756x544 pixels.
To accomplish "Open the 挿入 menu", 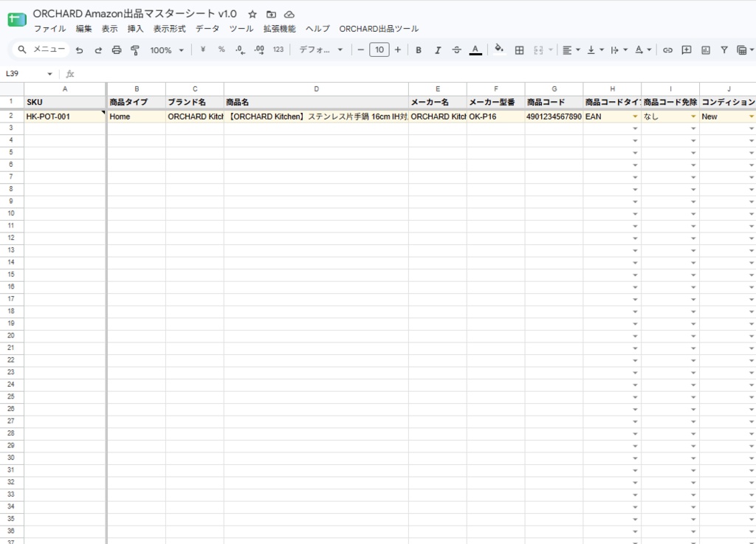I will (136, 29).
